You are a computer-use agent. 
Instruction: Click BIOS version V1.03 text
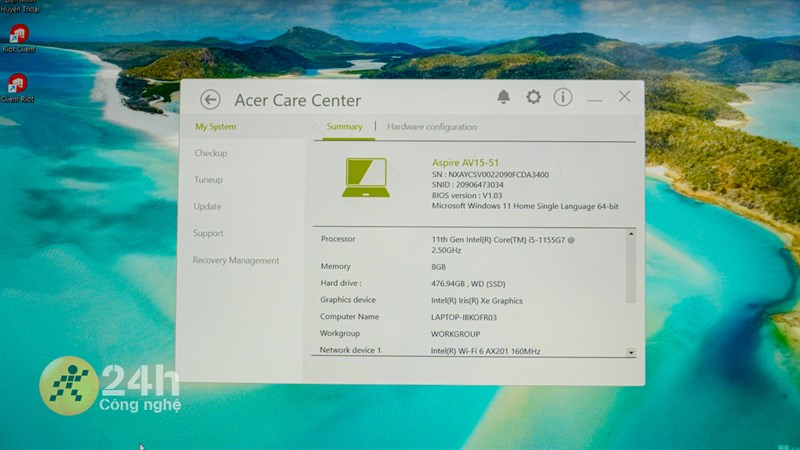click(467, 195)
